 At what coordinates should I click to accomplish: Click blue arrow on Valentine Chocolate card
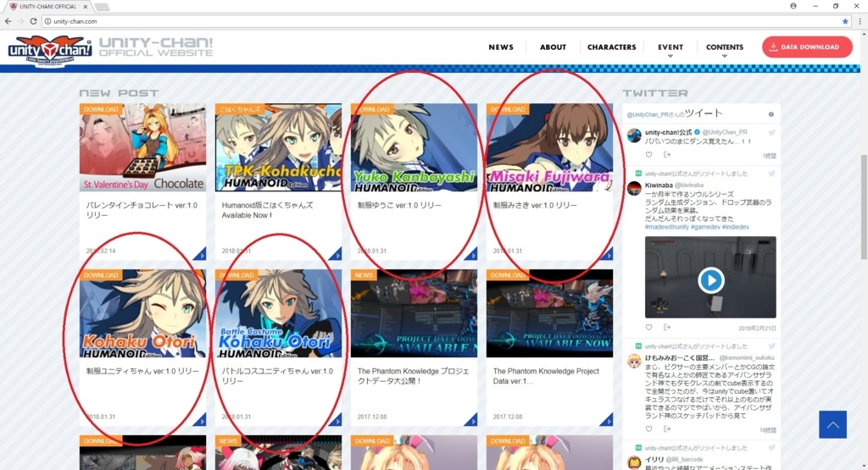[200, 254]
